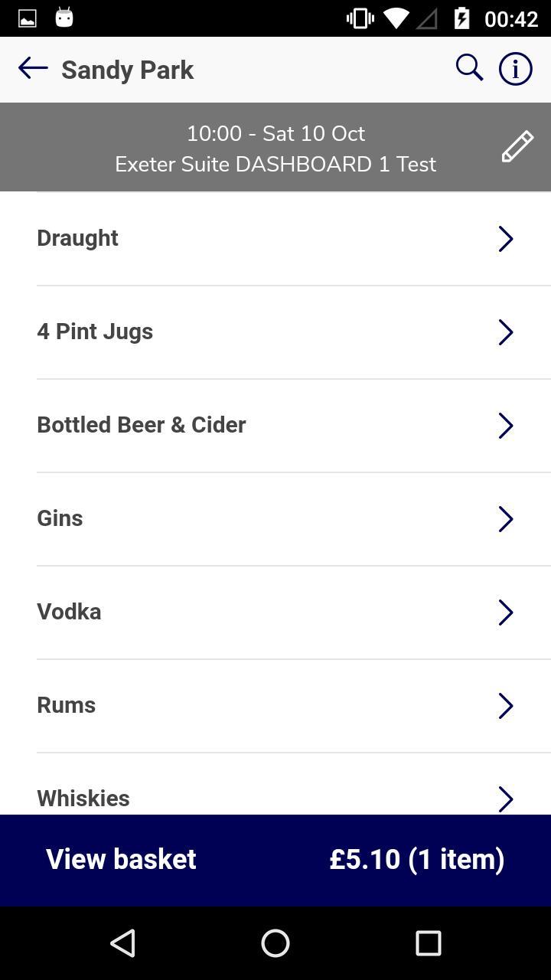
Task: Open Bottled Beer & Cider category
Action: 142,425
